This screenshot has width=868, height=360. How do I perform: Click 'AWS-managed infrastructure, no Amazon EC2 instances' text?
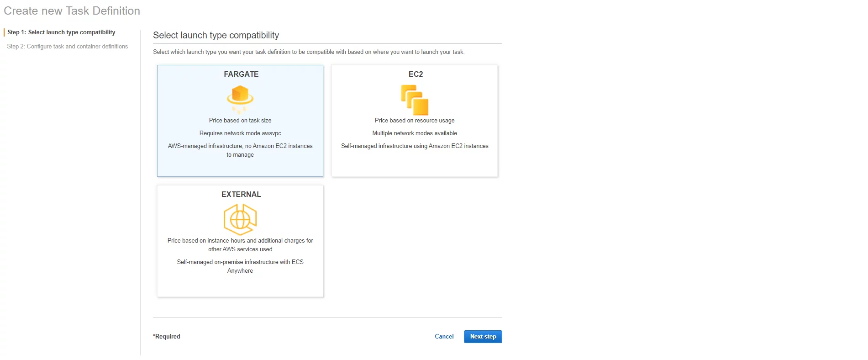coord(240,146)
